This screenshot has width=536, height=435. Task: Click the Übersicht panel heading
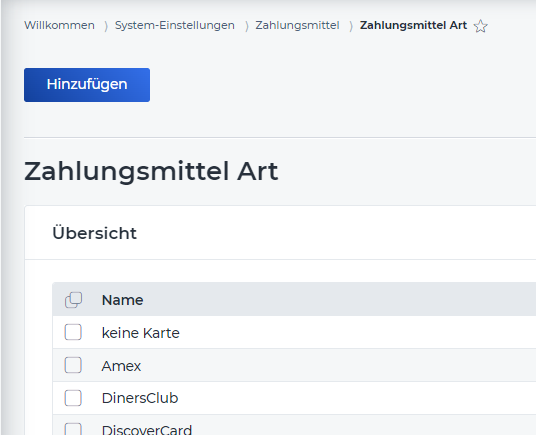click(x=94, y=233)
